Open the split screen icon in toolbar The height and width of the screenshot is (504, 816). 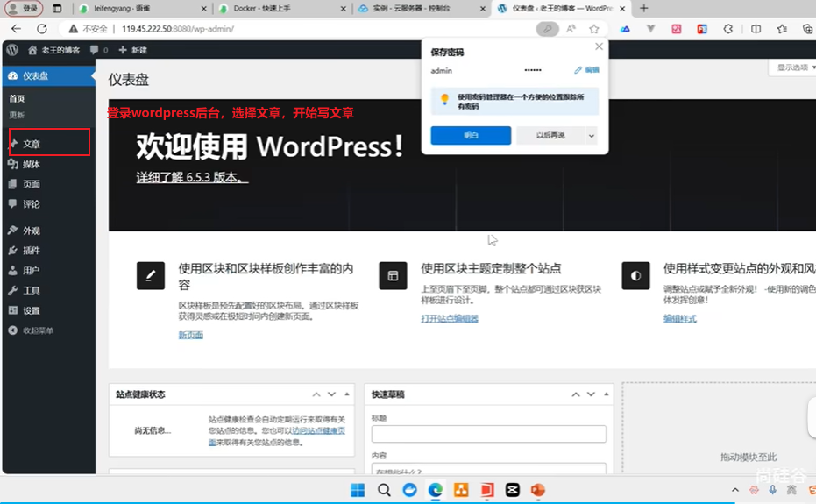(x=756, y=29)
